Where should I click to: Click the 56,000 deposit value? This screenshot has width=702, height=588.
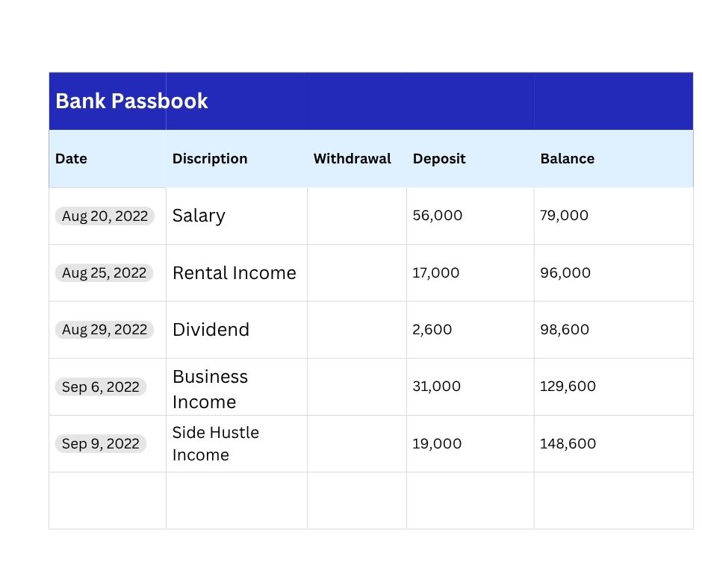[x=438, y=215]
